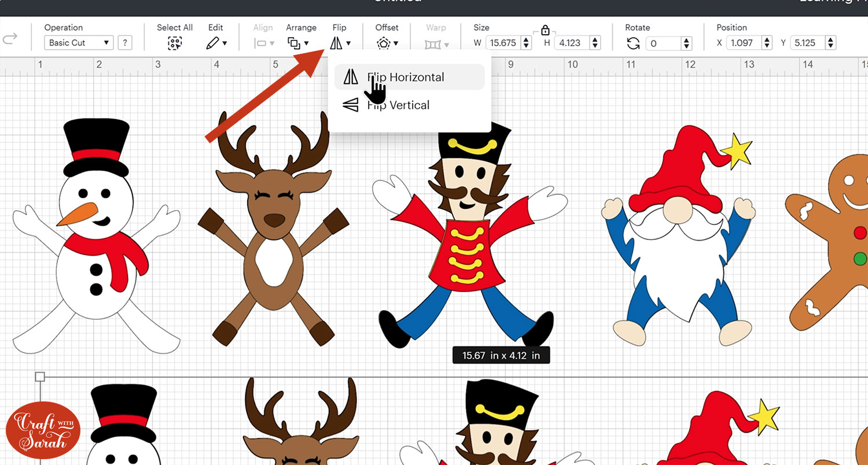Click the Select All grid icon

click(174, 42)
